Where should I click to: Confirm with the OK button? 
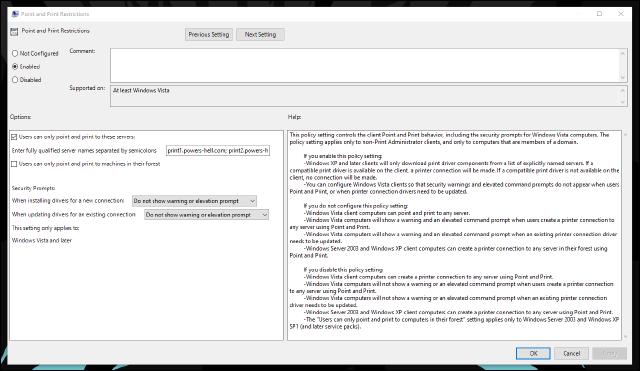(x=533, y=353)
